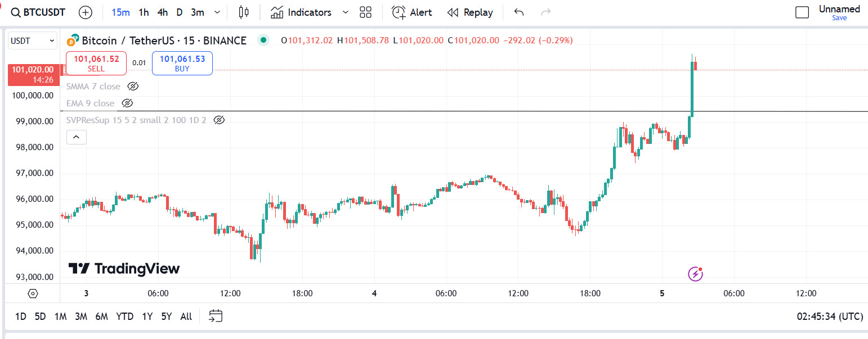Select the 1M date range
Viewport: 868px width, 339px height.
(60, 317)
